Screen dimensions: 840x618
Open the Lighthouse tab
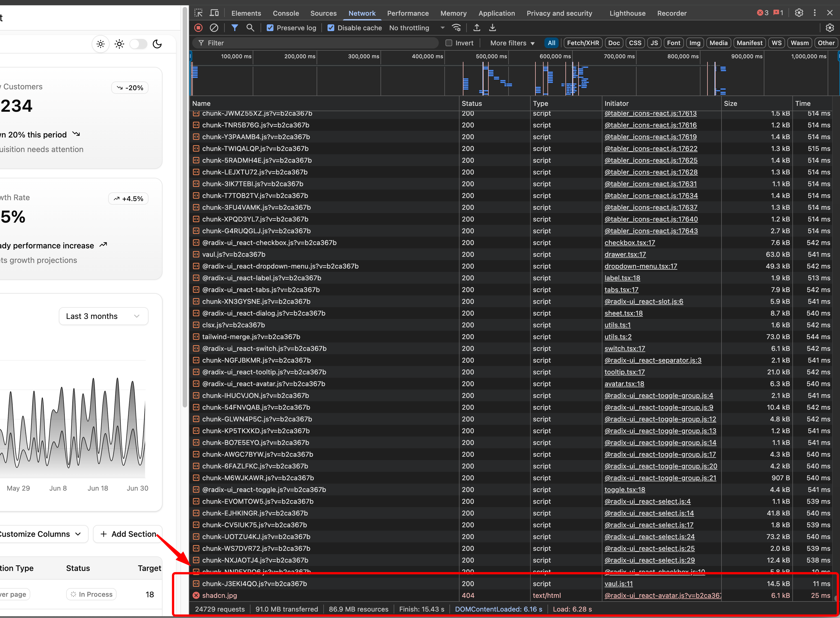[627, 13]
